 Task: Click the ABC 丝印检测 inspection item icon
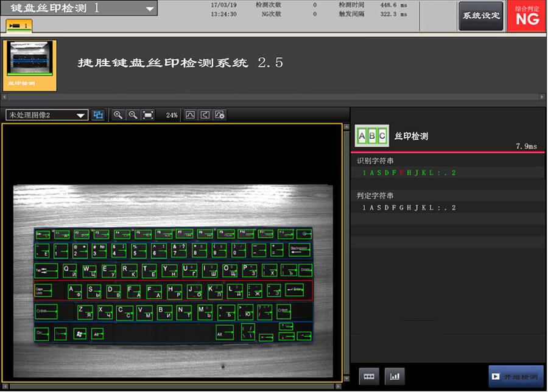(371, 135)
